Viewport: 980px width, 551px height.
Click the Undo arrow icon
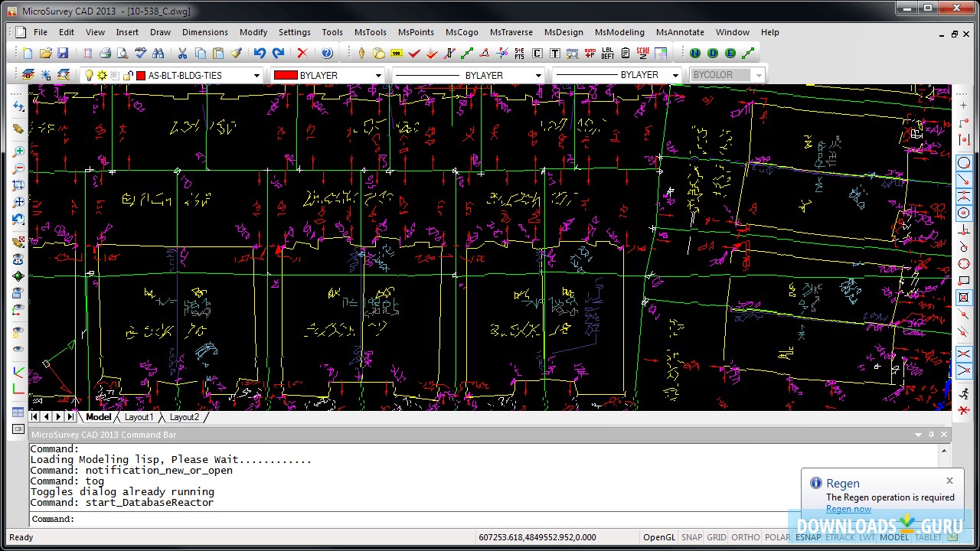tap(260, 54)
